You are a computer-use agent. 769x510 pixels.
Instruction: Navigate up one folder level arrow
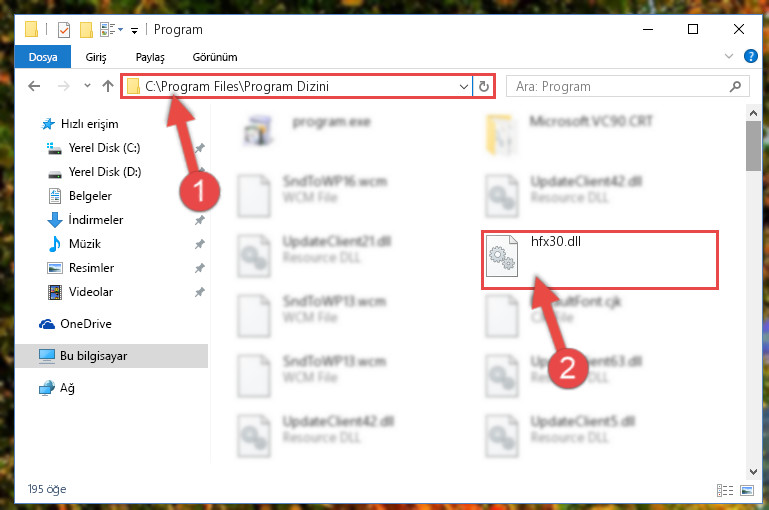108,86
